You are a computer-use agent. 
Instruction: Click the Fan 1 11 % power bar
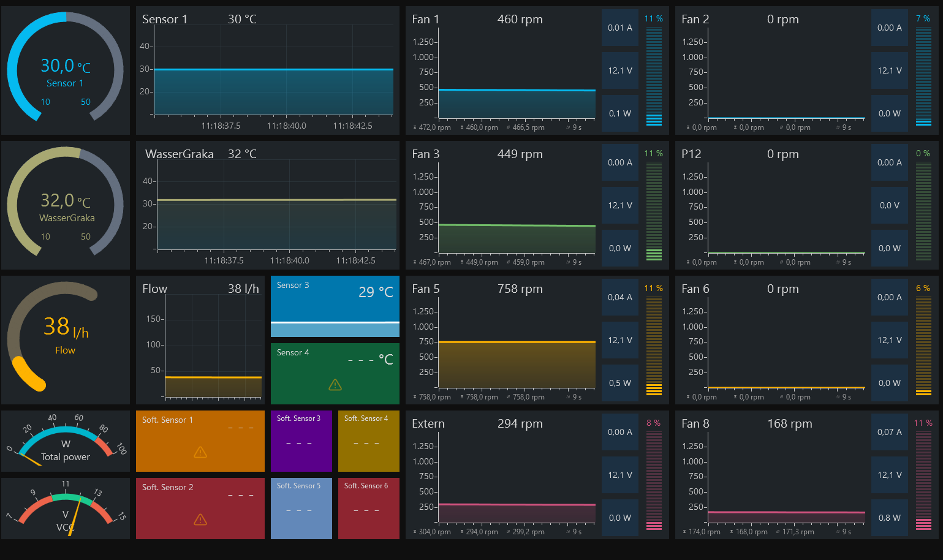[654, 76]
